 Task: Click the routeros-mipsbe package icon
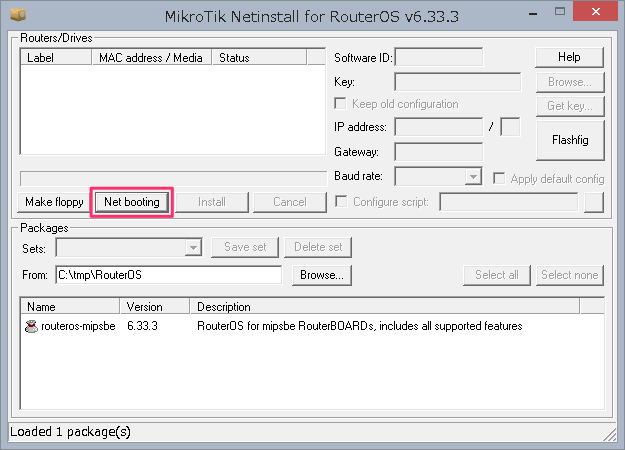pyautogui.click(x=31, y=326)
